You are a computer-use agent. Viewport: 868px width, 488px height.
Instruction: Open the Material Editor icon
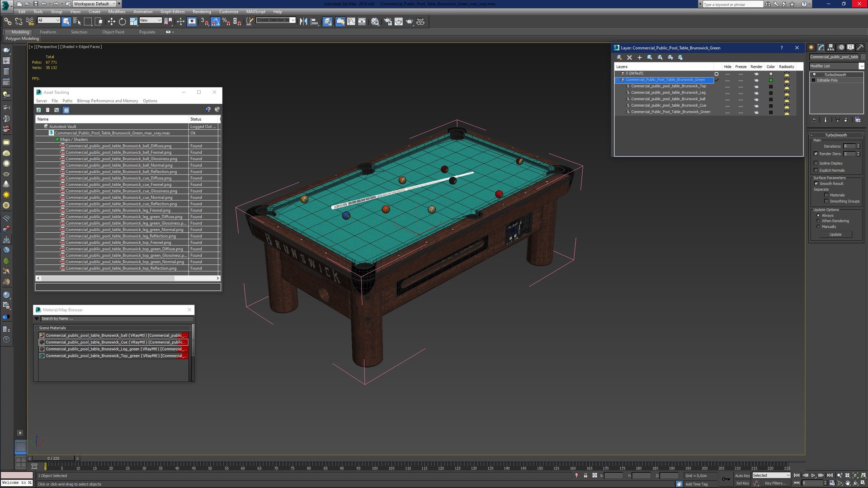pyautogui.click(x=375, y=21)
